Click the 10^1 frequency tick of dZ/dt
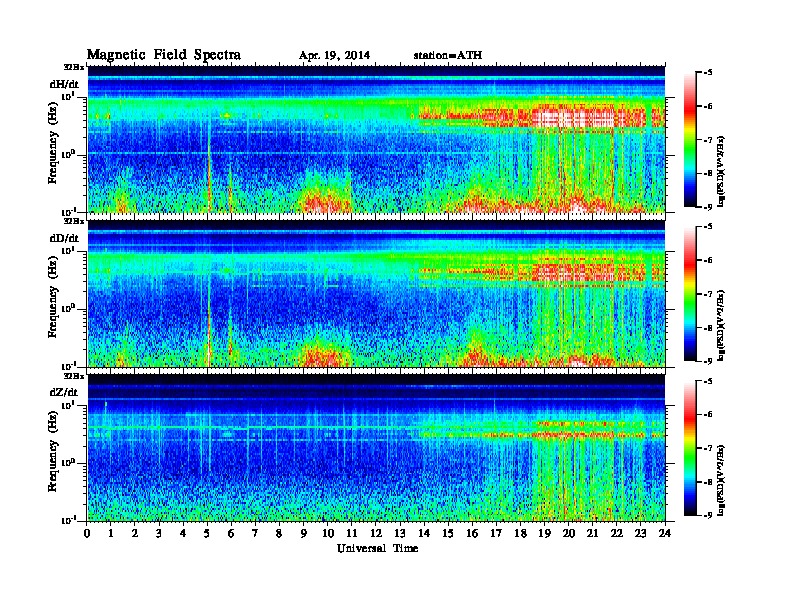Image resolution: width=792 pixels, height=612 pixels. [68, 405]
